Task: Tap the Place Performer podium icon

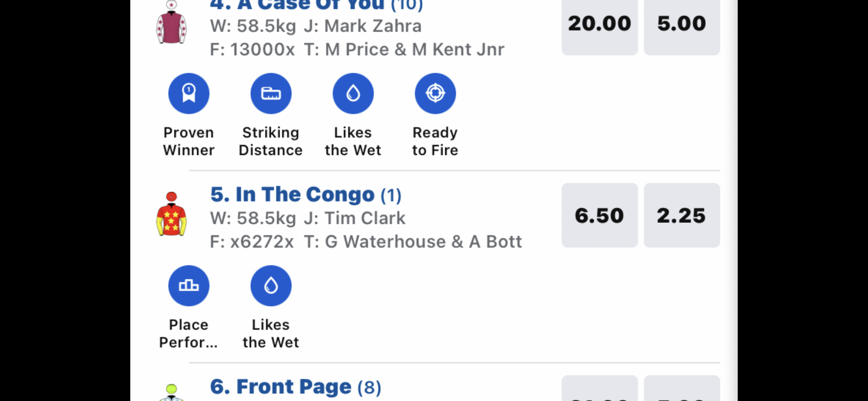Action: [x=188, y=286]
